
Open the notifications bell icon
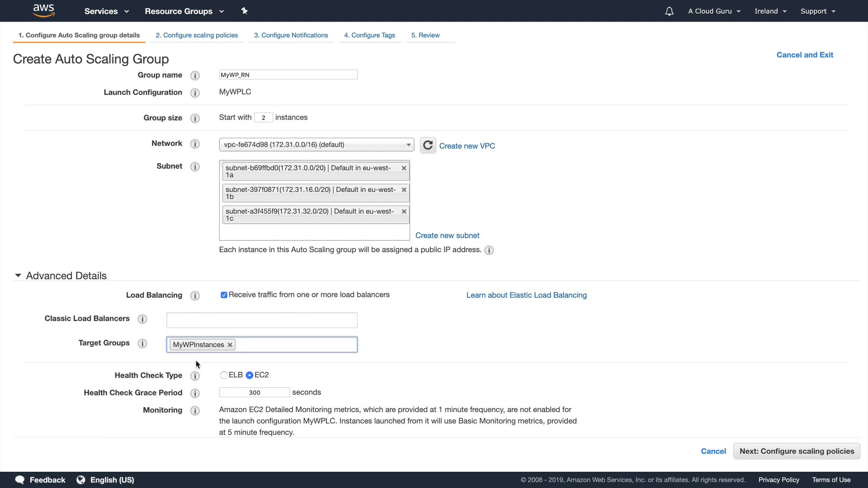click(669, 11)
